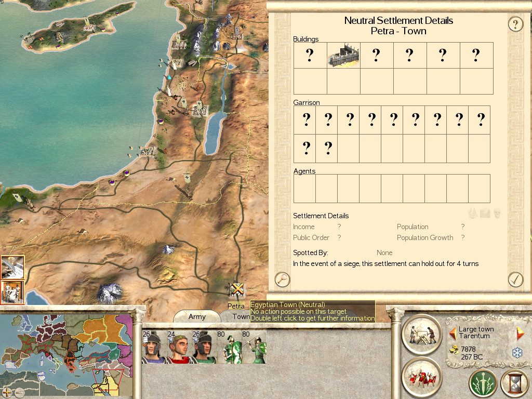532x399 pixels.
Task: Click Petra's crossed-swords marker on the map
Action: 237,289
